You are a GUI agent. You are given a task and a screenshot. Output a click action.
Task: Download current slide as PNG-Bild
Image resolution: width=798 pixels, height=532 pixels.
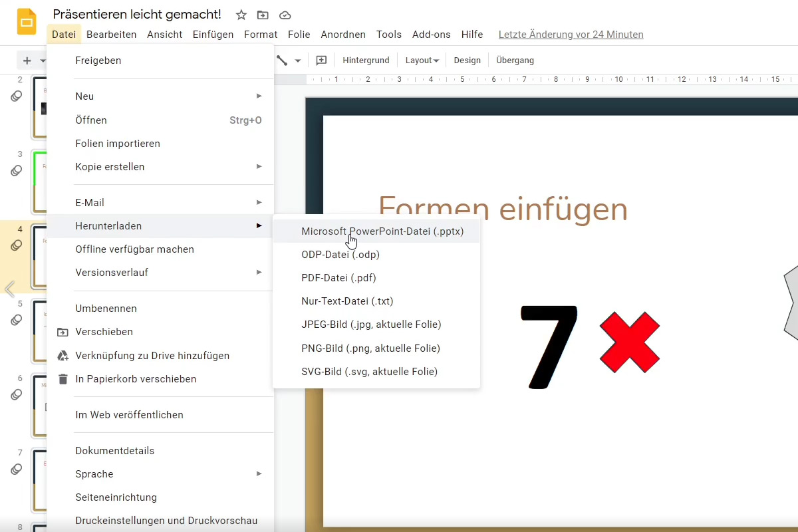point(376,348)
